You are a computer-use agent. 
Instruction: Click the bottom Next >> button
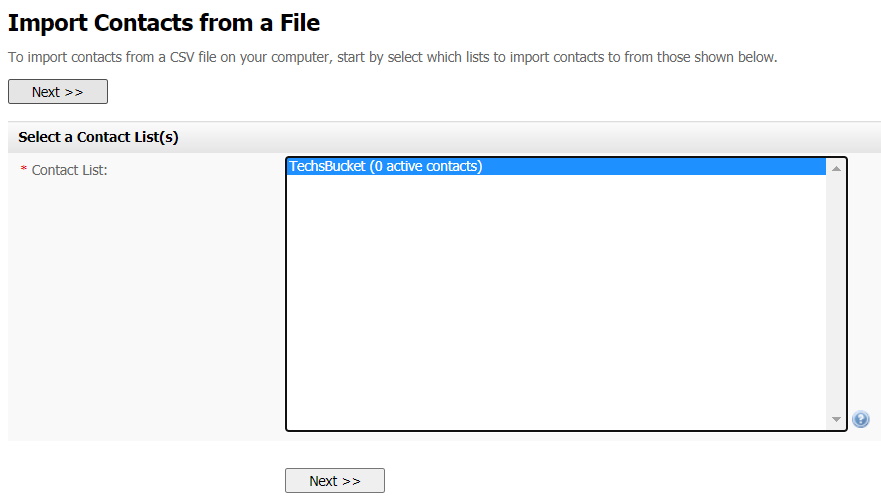click(x=335, y=481)
